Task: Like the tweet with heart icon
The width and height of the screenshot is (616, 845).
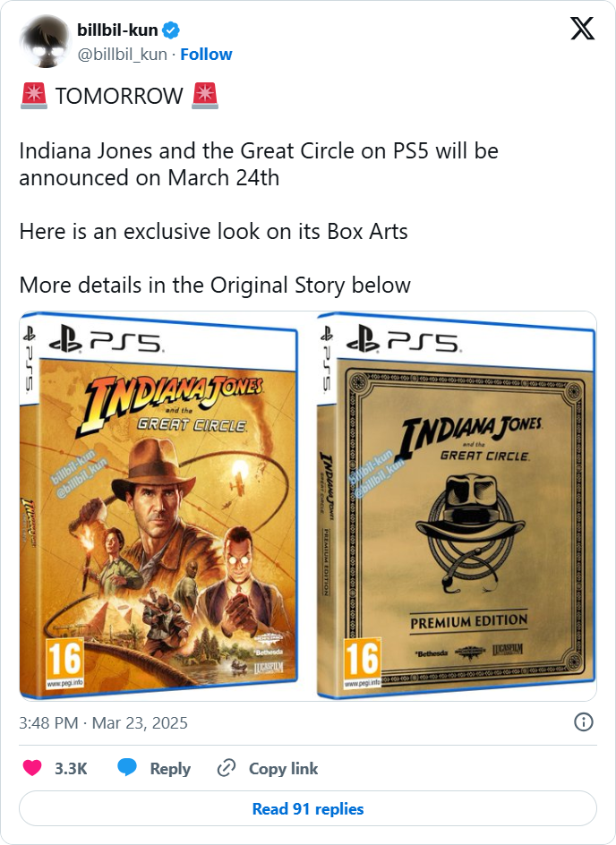Action: pyautogui.click(x=32, y=768)
